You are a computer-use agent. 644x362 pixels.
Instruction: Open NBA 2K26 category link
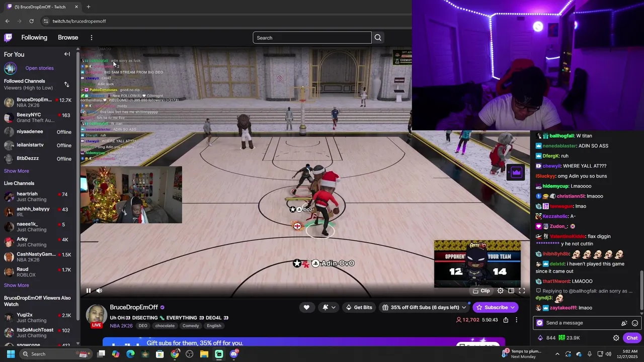tap(121, 326)
